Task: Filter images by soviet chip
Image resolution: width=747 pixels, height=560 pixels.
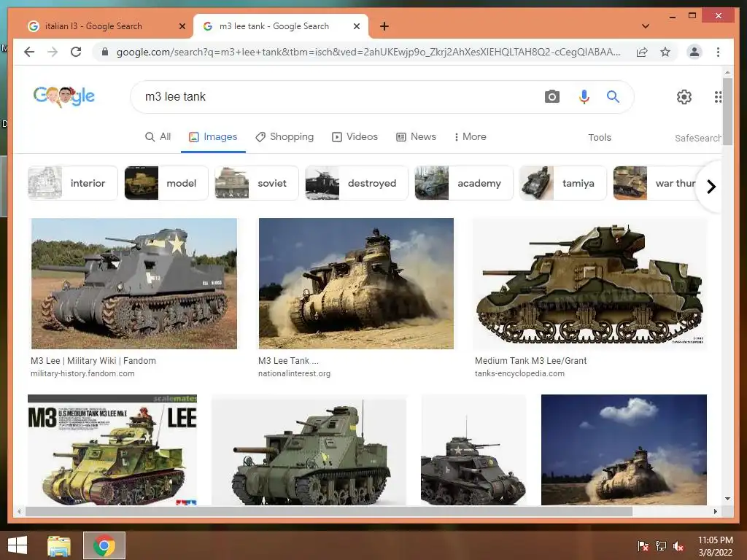Action: click(257, 183)
